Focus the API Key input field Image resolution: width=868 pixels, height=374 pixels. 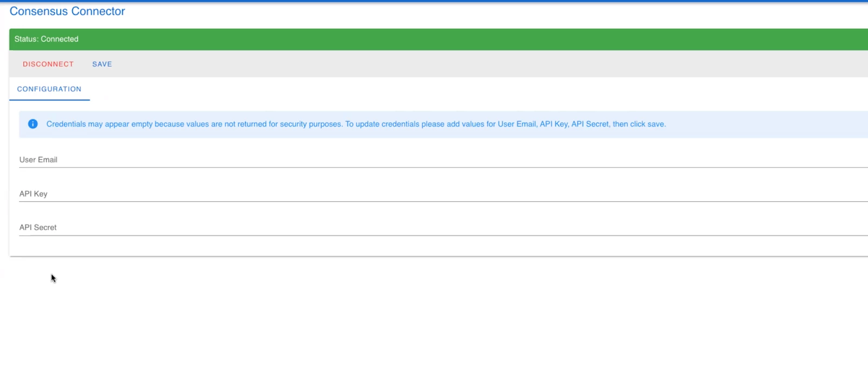coord(443,194)
